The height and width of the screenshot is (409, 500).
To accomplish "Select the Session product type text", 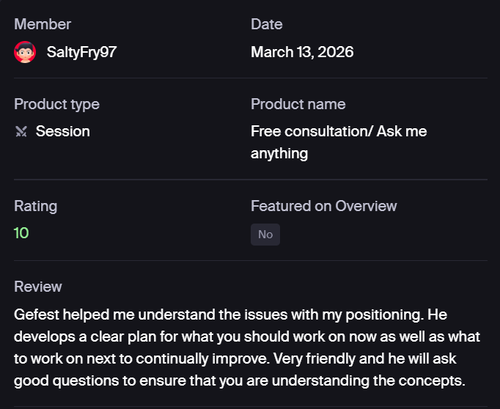I will [x=63, y=131].
